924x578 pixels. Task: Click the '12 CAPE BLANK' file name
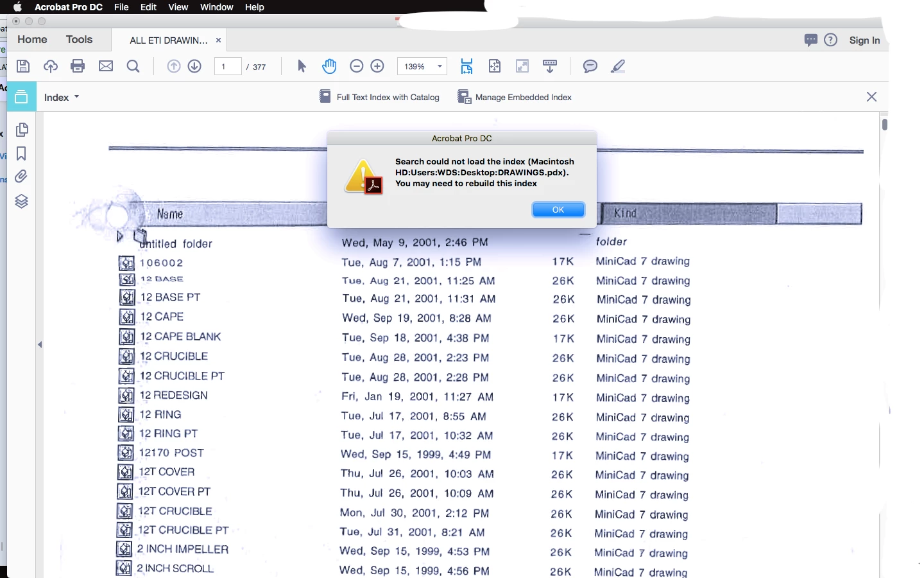pyautogui.click(x=180, y=337)
